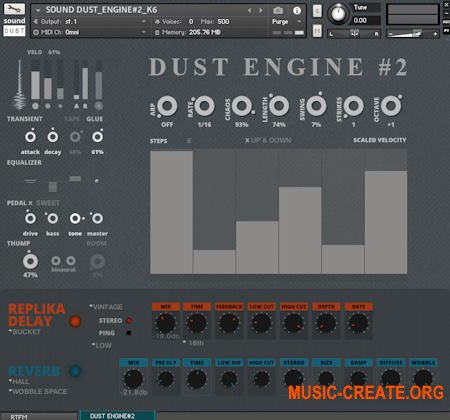Click the Replika Delay MIX knob

[165, 323]
